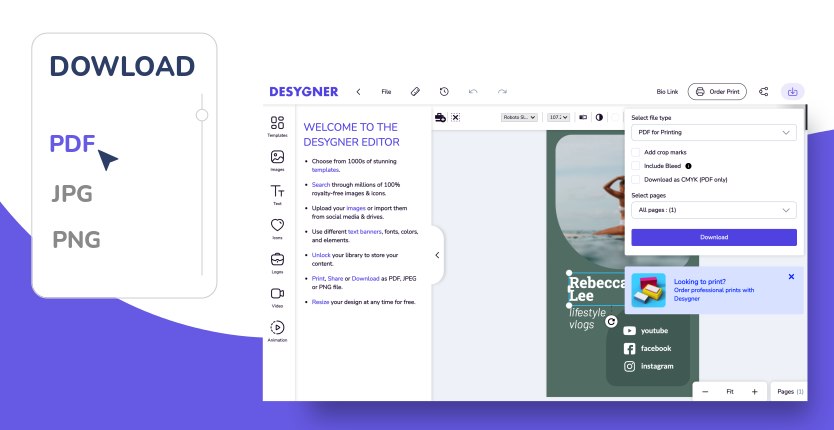
Task: Select PDF in the DOWLOAD card
Action: pyautogui.click(x=72, y=144)
